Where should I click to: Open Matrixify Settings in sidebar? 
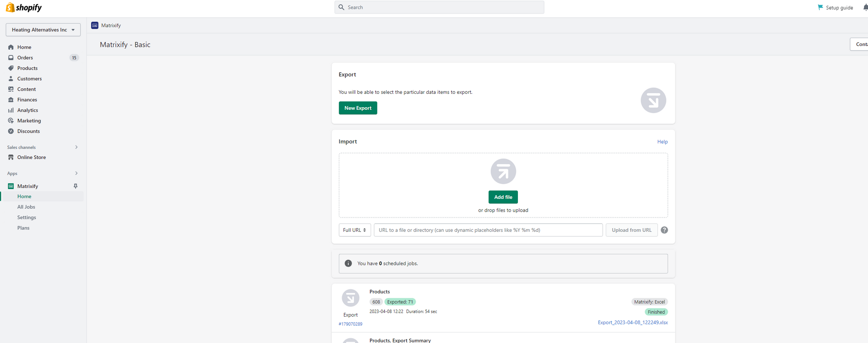click(x=27, y=218)
